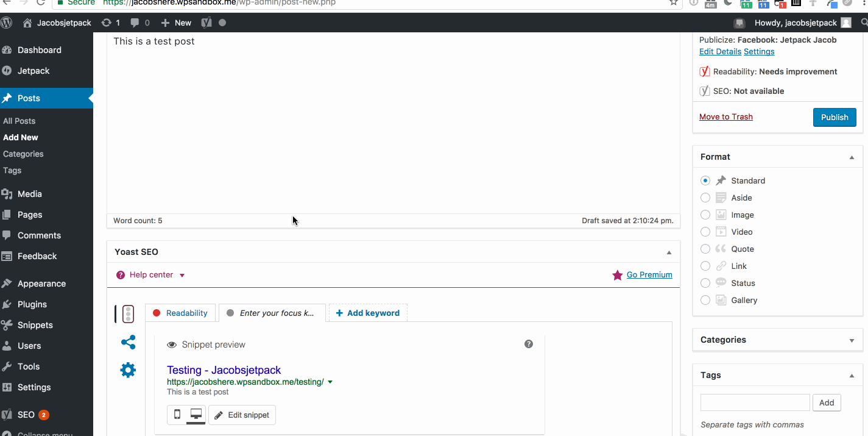Click the Publish button
The image size is (868, 436).
[x=834, y=117]
